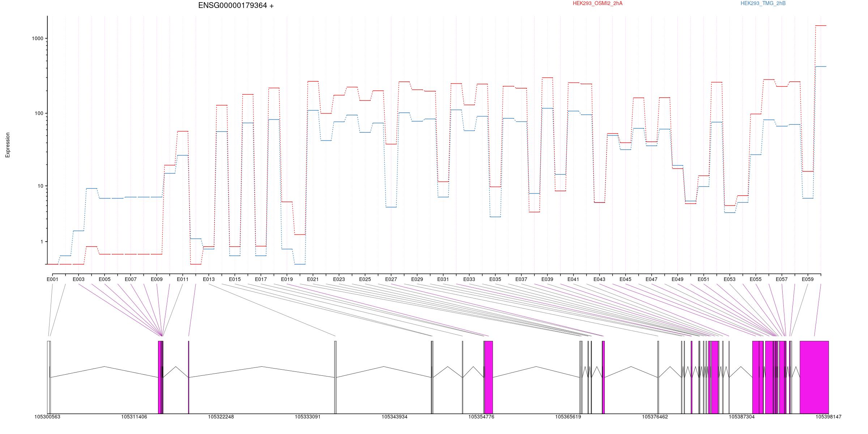Click the Expression y-axis label
This screenshot has height=434, width=868.
coord(8,145)
